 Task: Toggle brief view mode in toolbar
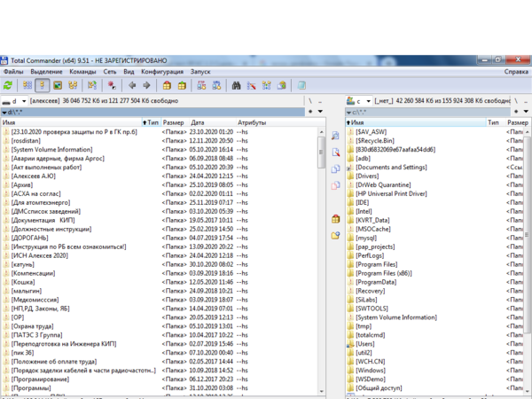[x=27, y=86]
